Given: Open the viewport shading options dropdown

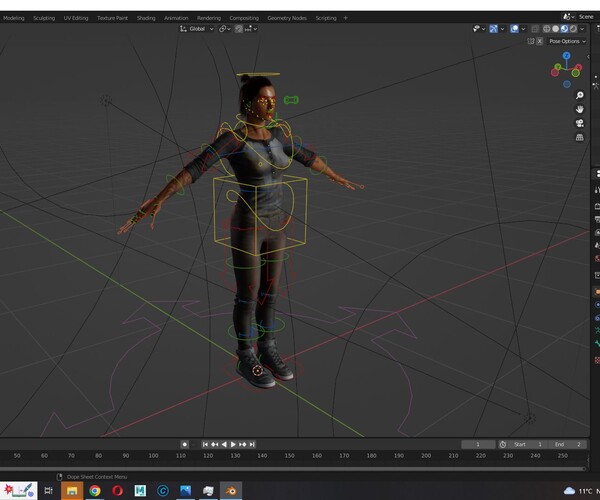Looking at the screenshot, I should 582,29.
